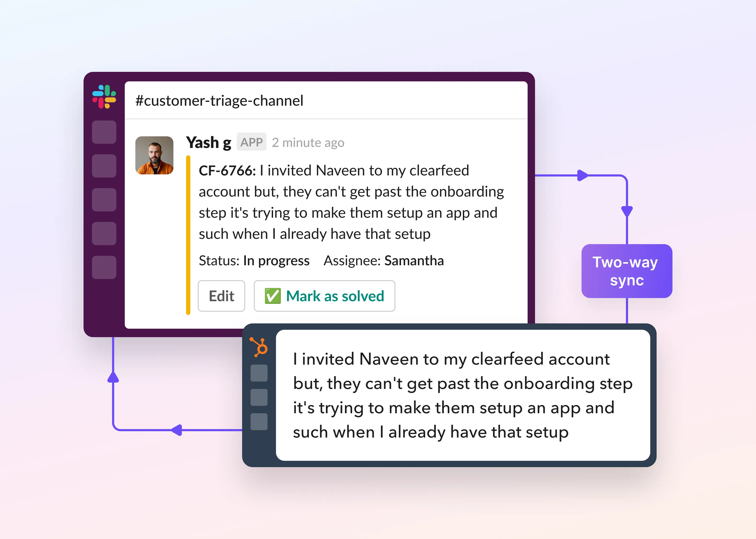Click the Edit button
Image resolution: width=756 pixels, height=539 pixels.
click(222, 296)
